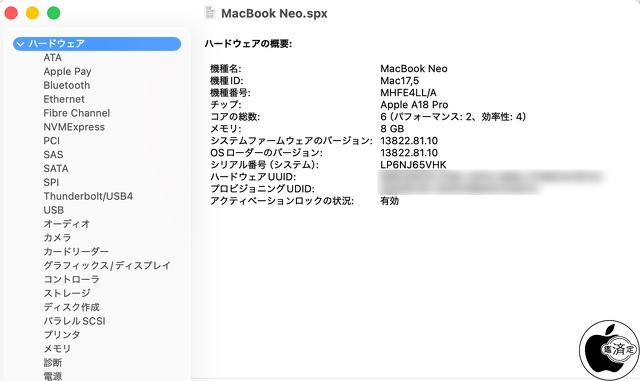
Task: Select PCI in the sidebar
Action: (x=51, y=141)
